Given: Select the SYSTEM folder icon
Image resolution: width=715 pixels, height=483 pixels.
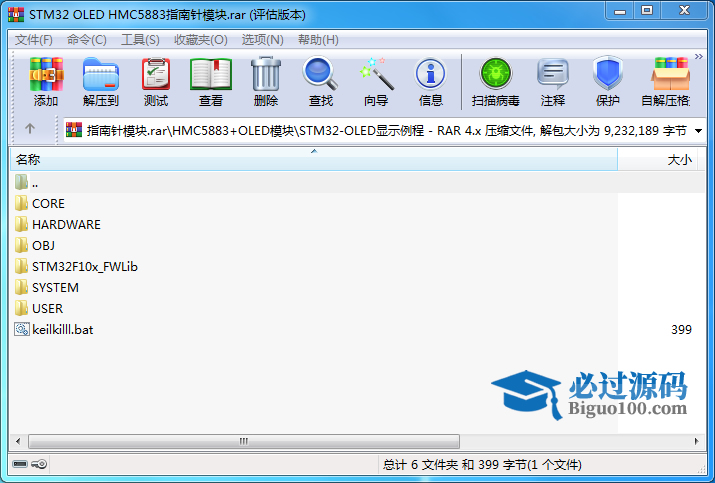Looking at the screenshot, I should pos(21,287).
